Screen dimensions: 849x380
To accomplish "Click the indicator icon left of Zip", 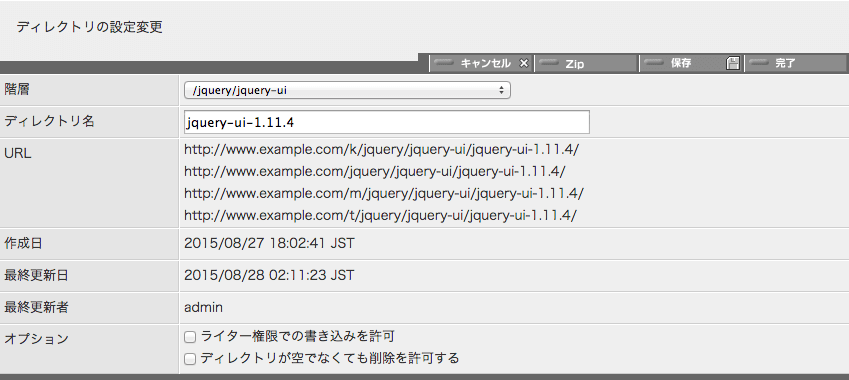I will coord(549,63).
